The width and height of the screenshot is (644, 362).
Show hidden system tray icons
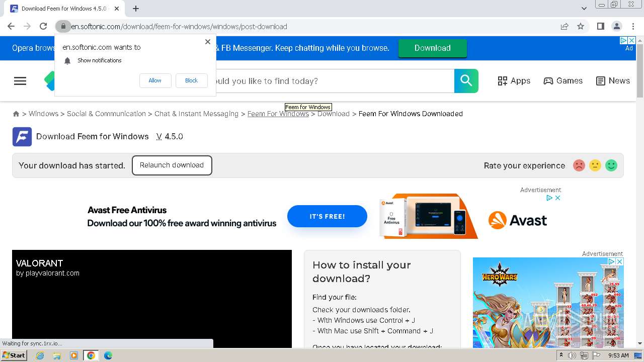(x=561, y=355)
